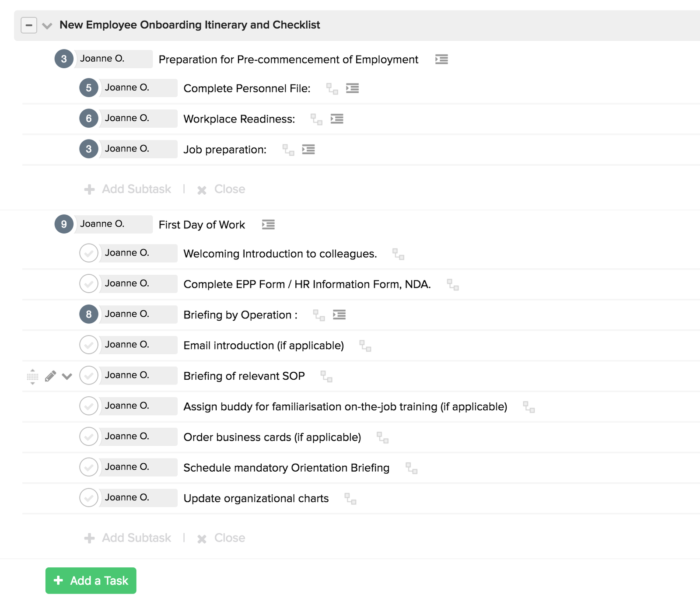Click subtask hierarchy icon beside Complete Personnel File
The height and width of the screenshot is (605, 700).
point(332,88)
